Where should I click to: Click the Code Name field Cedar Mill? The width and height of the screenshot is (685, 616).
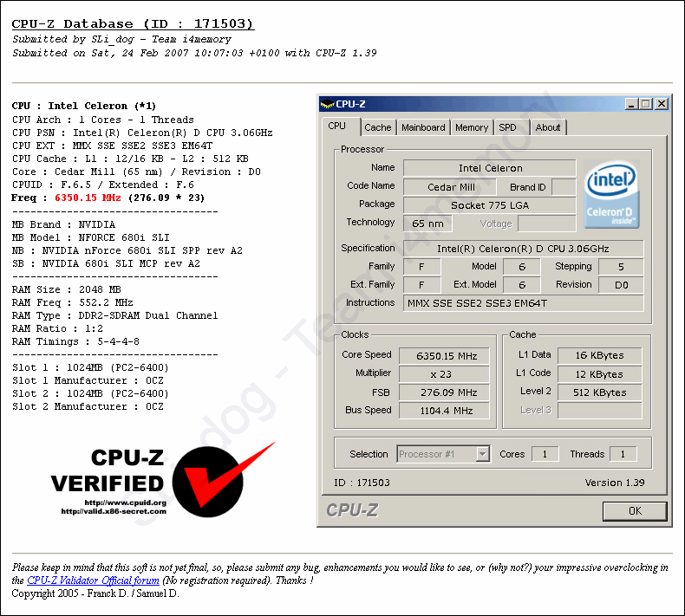[x=450, y=187]
